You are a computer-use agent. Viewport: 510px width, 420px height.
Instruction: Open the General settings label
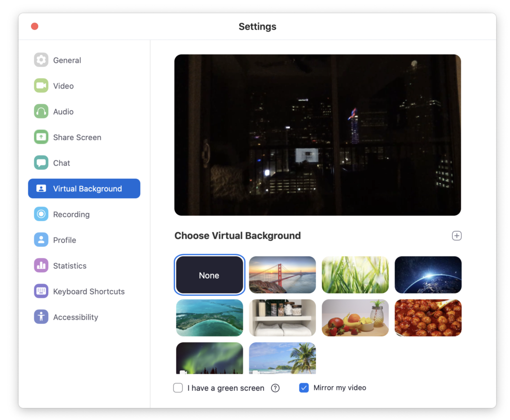(x=67, y=60)
